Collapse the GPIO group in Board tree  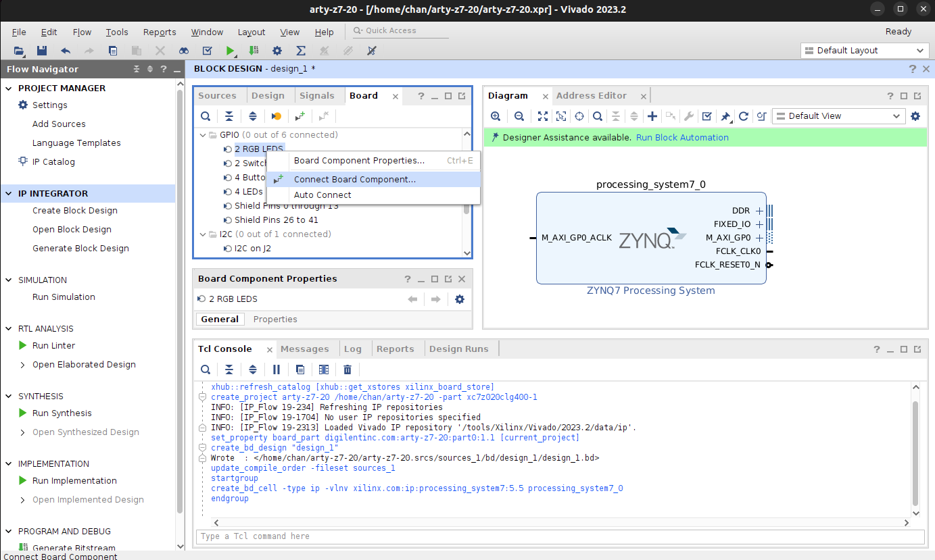coord(203,135)
